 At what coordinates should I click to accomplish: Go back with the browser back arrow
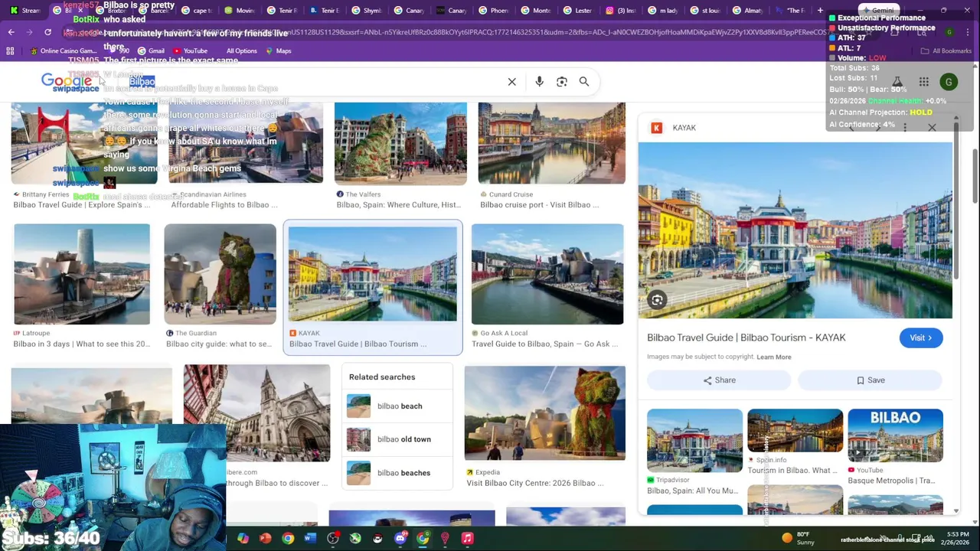(11, 32)
